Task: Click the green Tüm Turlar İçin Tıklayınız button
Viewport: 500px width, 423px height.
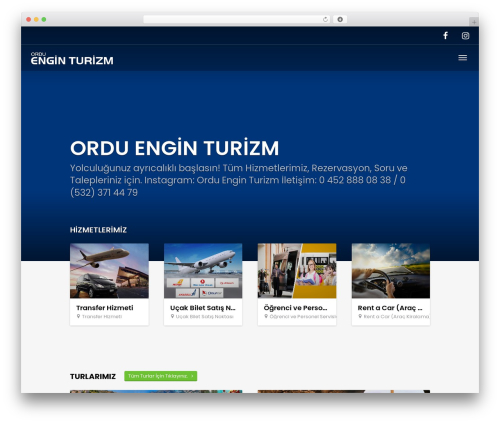Action: point(161,376)
